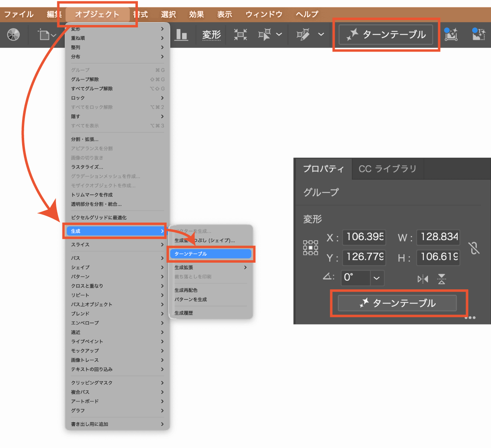Click the ターンテーブル button in Properties panel
Screen dimensions: 491x448
(397, 303)
